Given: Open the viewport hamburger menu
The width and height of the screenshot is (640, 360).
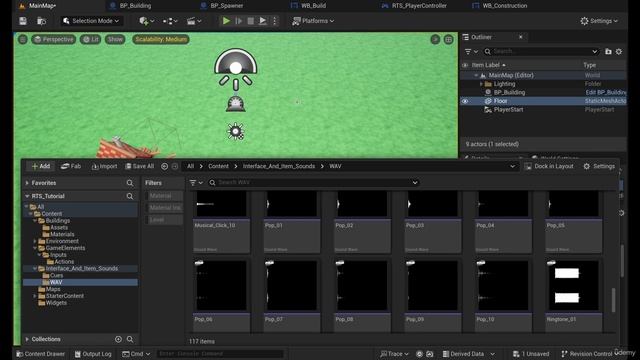Looking at the screenshot, I should (23, 39).
